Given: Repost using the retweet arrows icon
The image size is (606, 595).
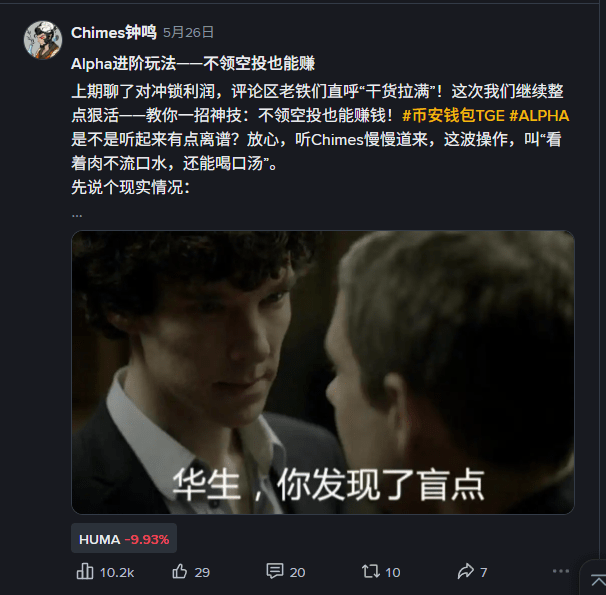Looking at the screenshot, I should click(371, 571).
